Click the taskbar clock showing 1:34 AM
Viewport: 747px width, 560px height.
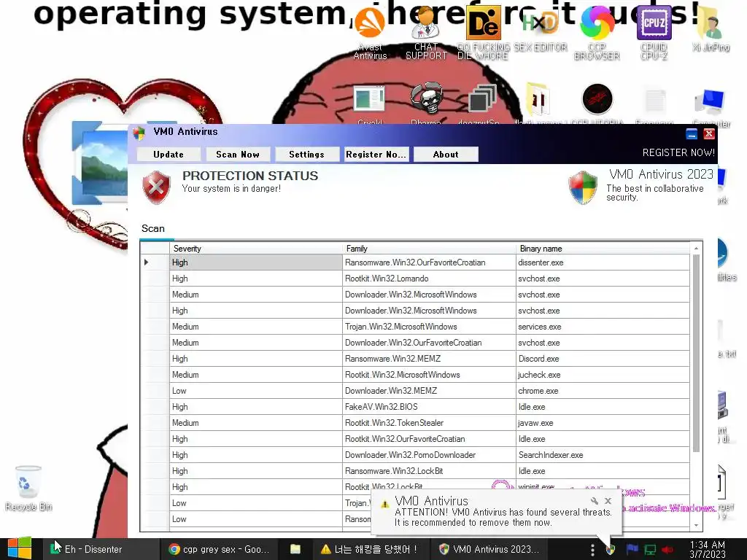pyautogui.click(x=708, y=549)
